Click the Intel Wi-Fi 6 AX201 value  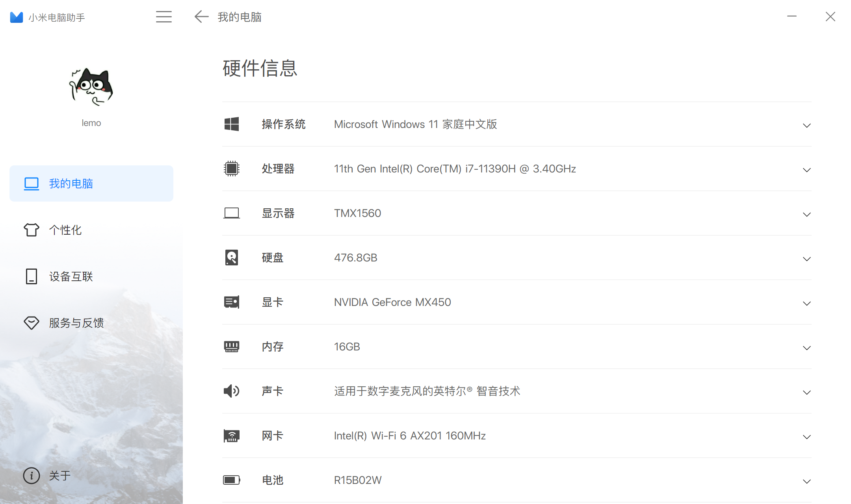click(410, 435)
